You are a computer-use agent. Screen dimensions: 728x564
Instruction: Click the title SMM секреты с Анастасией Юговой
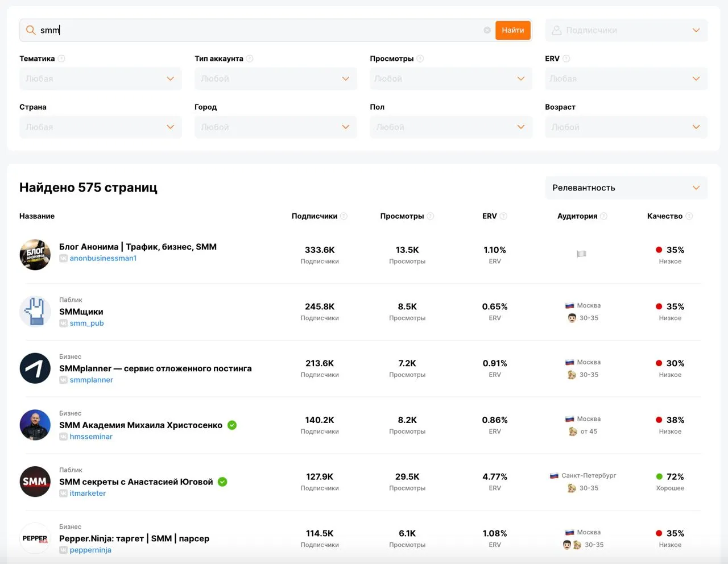(x=136, y=482)
